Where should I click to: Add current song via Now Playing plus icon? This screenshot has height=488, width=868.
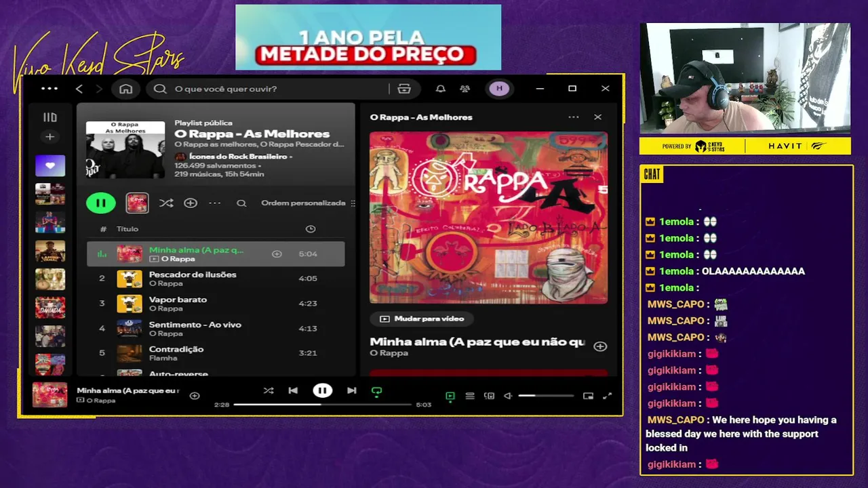coord(600,346)
